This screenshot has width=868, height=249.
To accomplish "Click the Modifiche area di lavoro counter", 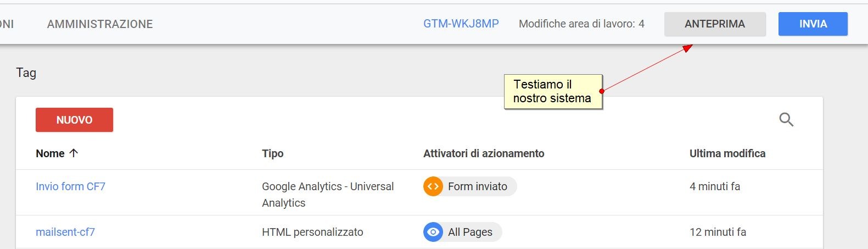I will tap(581, 24).
